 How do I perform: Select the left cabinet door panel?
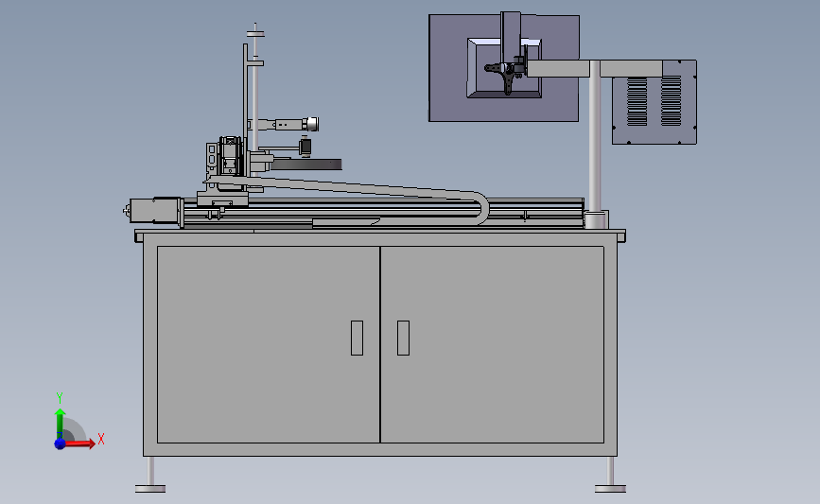click(x=269, y=344)
